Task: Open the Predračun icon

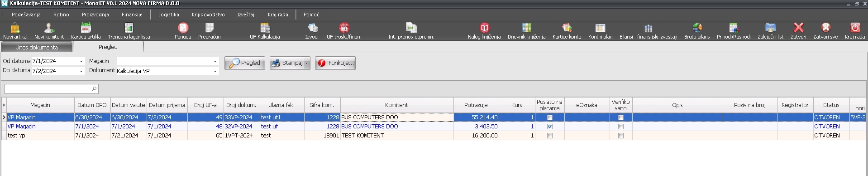Action: point(209,31)
